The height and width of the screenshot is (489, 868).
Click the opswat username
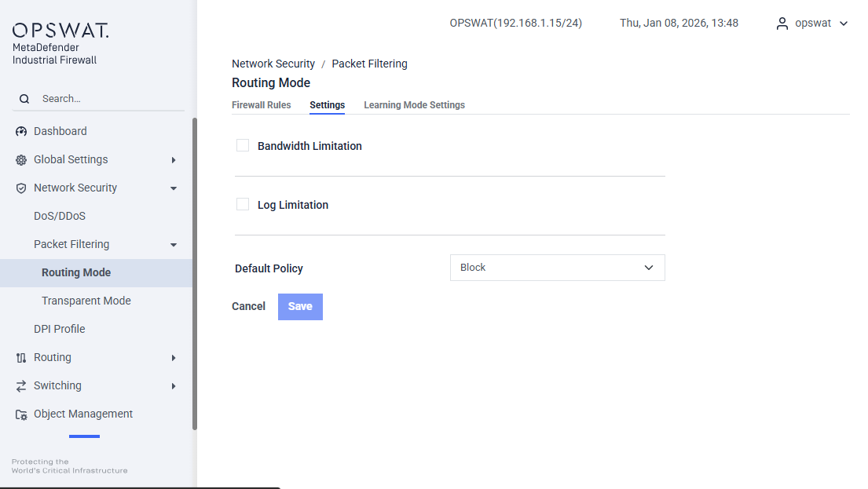pos(813,24)
